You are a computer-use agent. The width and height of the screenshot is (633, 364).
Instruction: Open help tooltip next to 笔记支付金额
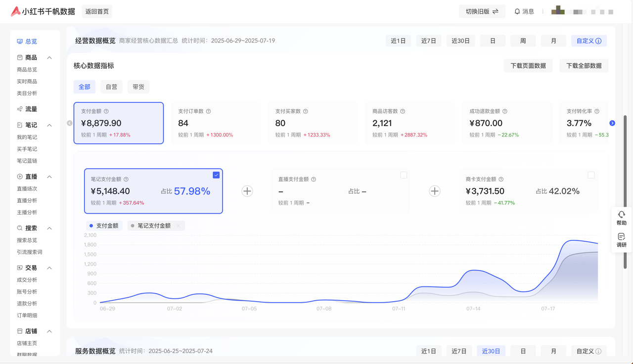pos(126,180)
